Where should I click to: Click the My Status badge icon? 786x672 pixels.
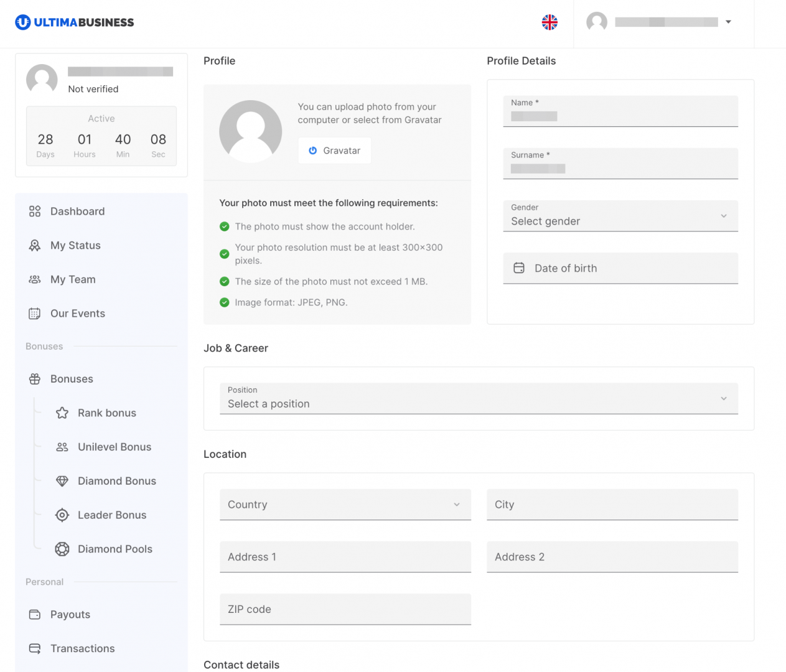(x=35, y=246)
